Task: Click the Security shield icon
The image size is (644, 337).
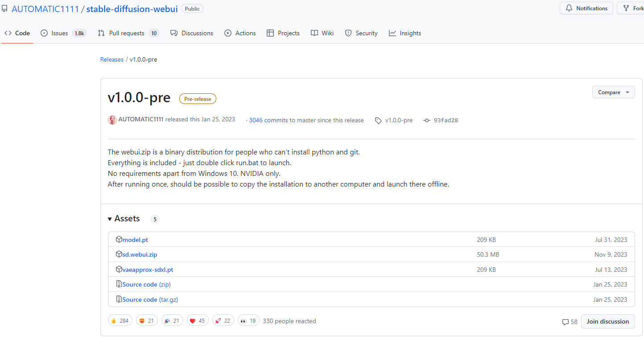Action: click(x=348, y=33)
